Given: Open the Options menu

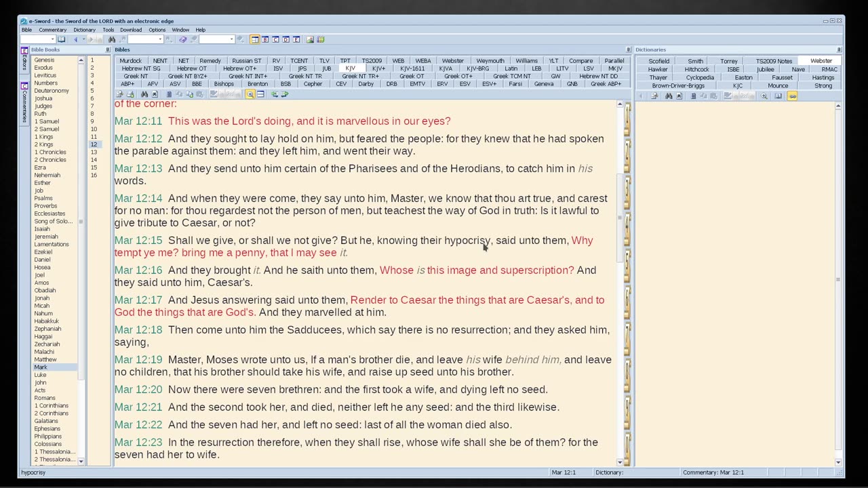Looking at the screenshot, I should [157, 30].
